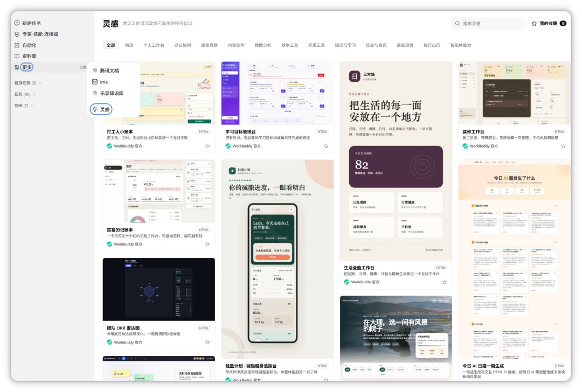
Task: Click the 腾讯文档 icon in popup
Action: click(95, 71)
